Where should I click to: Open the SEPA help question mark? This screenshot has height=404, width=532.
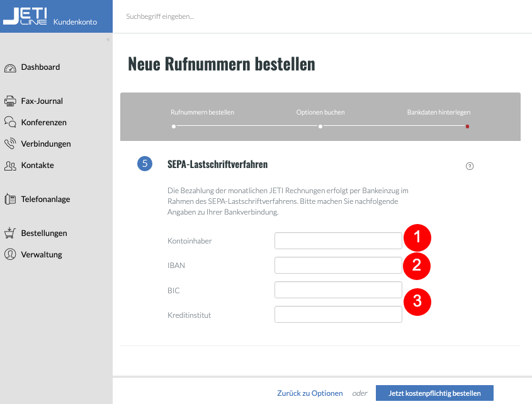pyautogui.click(x=470, y=166)
